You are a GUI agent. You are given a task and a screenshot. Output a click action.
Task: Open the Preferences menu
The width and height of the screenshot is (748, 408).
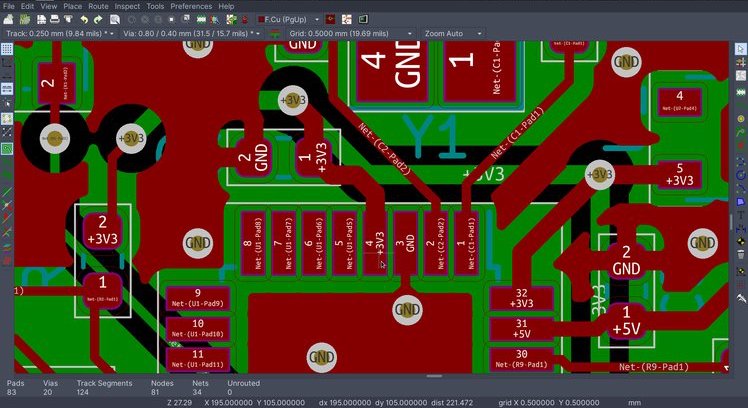pos(190,6)
